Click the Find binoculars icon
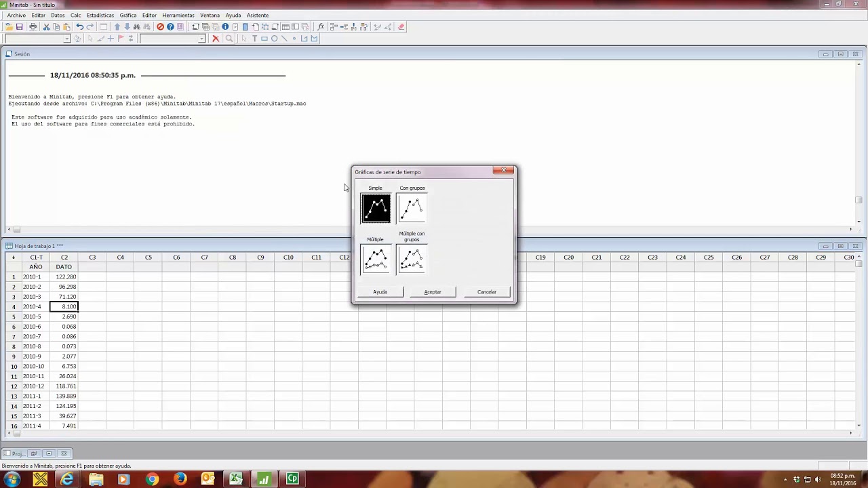Screen dimensions: 868x488 (x=137, y=27)
